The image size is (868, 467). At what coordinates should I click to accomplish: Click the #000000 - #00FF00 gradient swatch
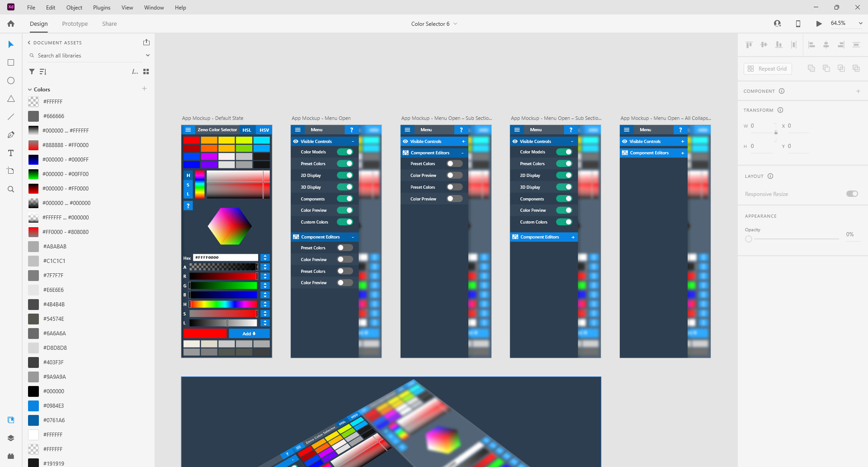(33, 174)
